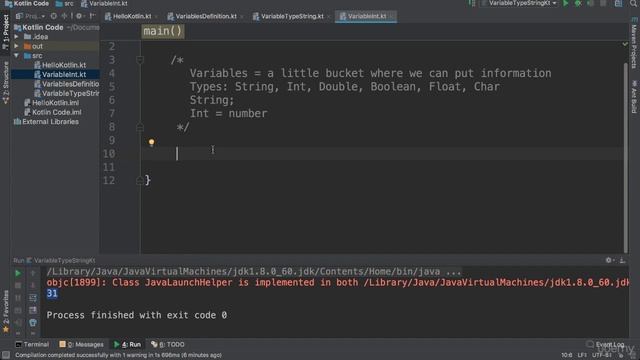This screenshot has width=640, height=360.
Task: Click the search everywhere magnifier icon
Action: 633,3
